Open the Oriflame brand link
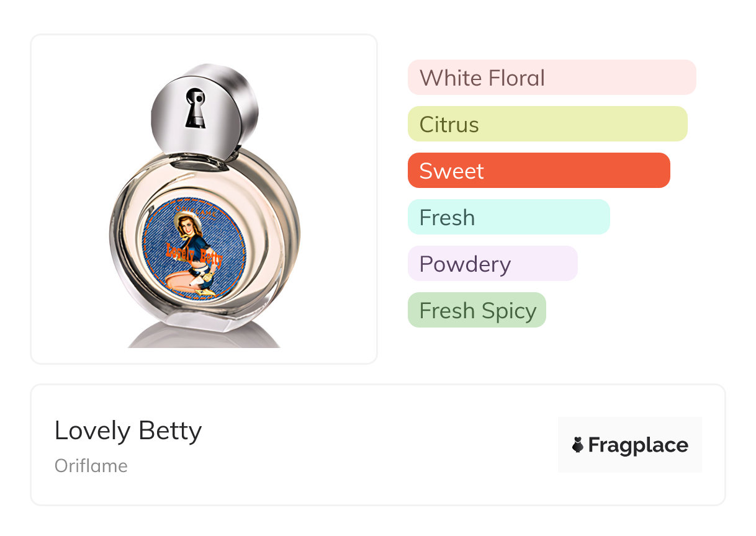Viewport: 756px width, 536px height. coord(91,466)
